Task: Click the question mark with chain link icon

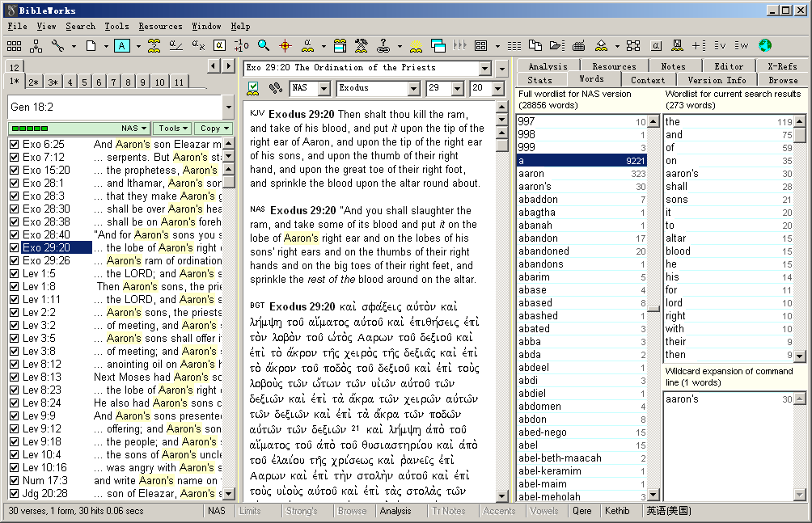Action: (x=383, y=46)
